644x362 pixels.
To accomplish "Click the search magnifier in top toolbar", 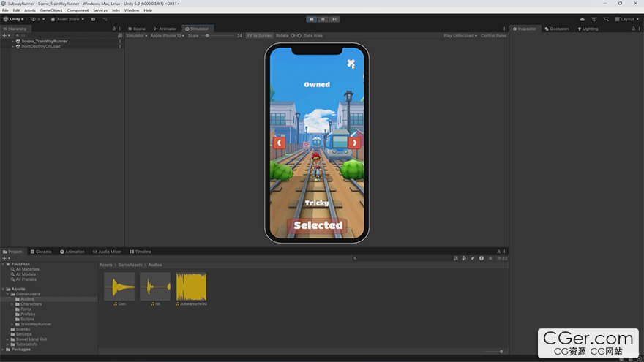I will click(607, 19).
